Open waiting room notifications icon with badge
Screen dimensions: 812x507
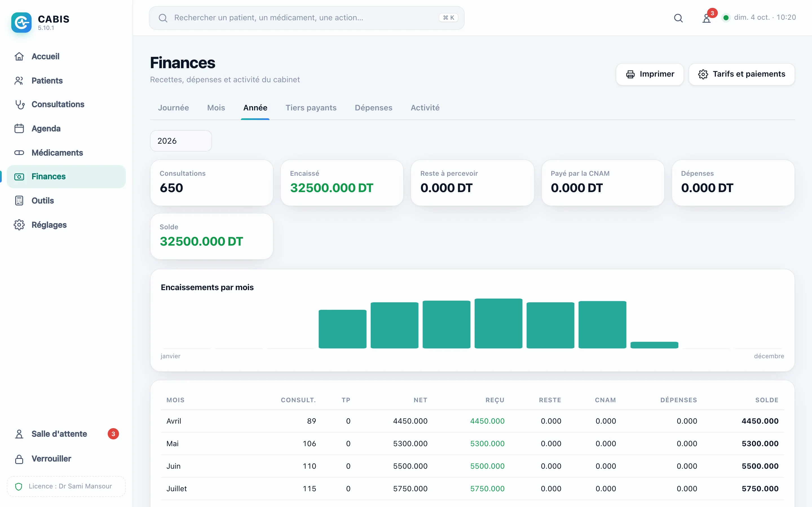(707, 18)
